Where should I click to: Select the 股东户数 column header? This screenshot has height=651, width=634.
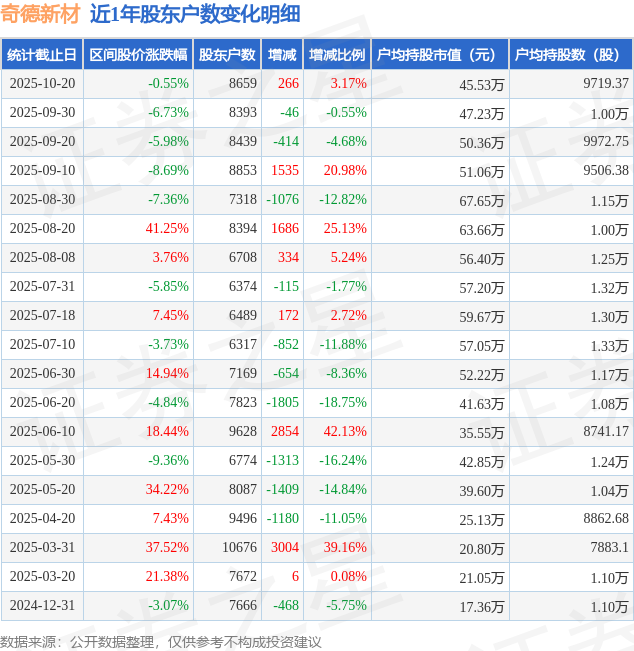coord(227,55)
